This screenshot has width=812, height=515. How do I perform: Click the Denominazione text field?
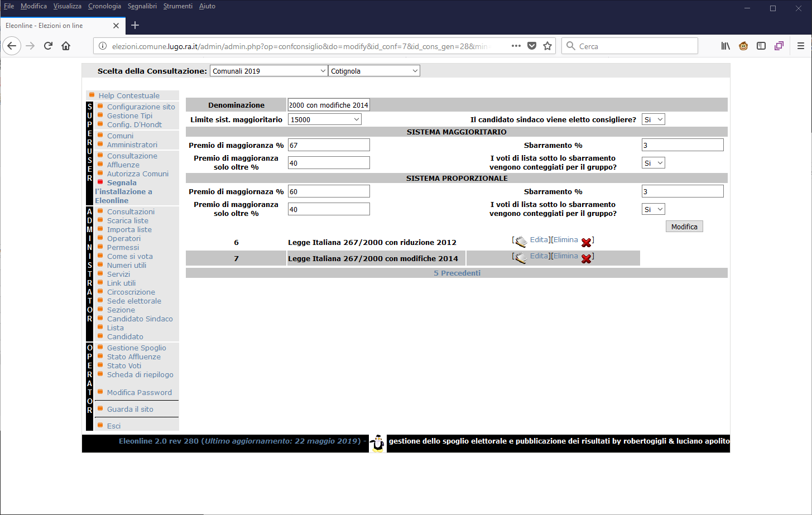click(x=328, y=105)
